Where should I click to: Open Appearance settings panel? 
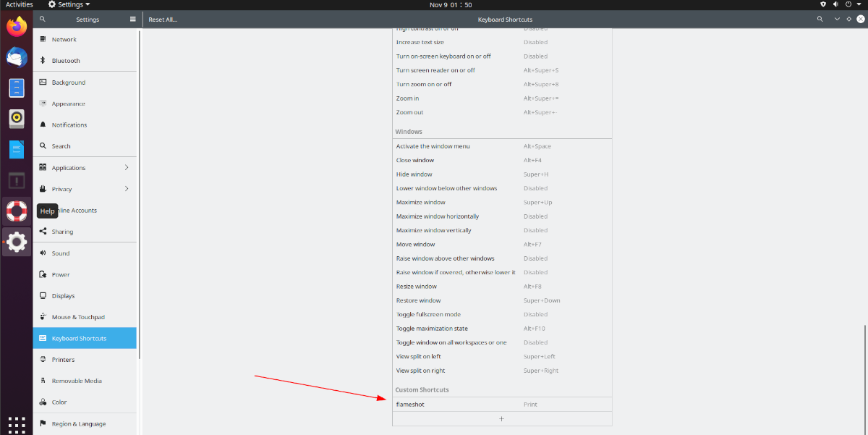coord(85,104)
